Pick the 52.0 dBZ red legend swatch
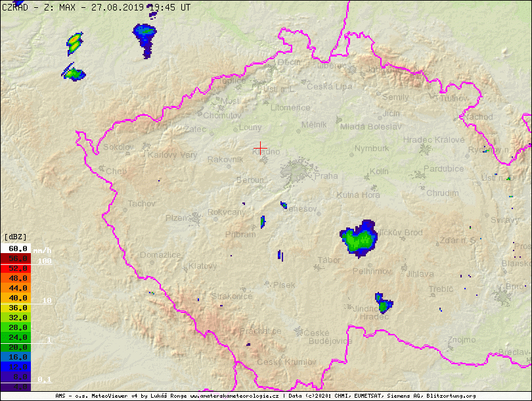Viewport: 532px width, 401px height. point(16,268)
